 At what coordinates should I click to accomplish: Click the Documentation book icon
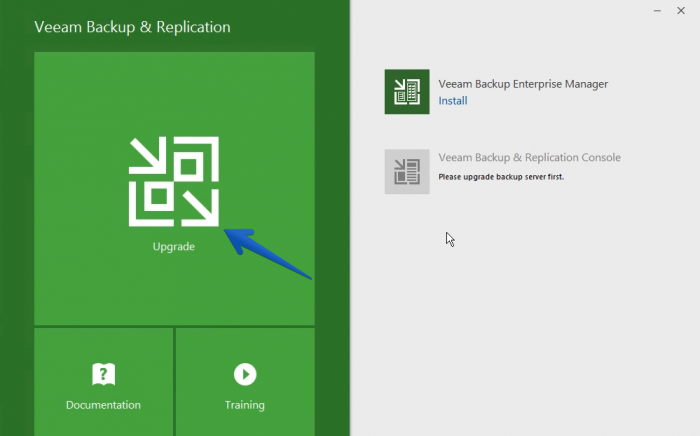(x=104, y=374)
